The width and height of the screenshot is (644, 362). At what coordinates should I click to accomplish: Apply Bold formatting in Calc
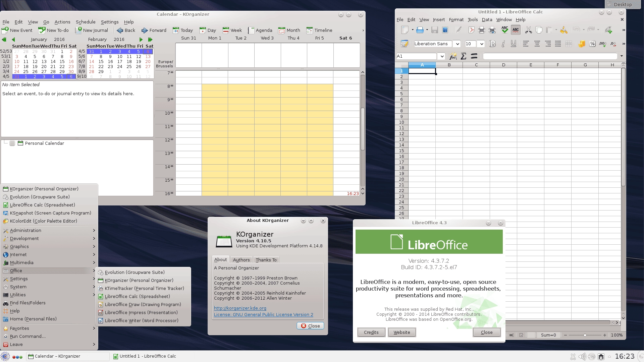(x=492, y=44)
